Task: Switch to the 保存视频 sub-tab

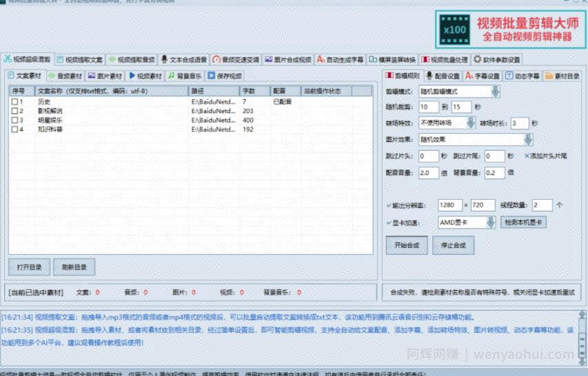Action: [224, 76]
